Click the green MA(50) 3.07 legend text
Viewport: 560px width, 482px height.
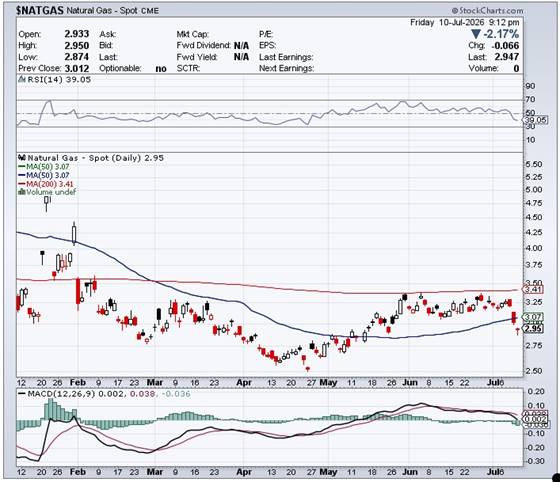(x=48, y=166)
